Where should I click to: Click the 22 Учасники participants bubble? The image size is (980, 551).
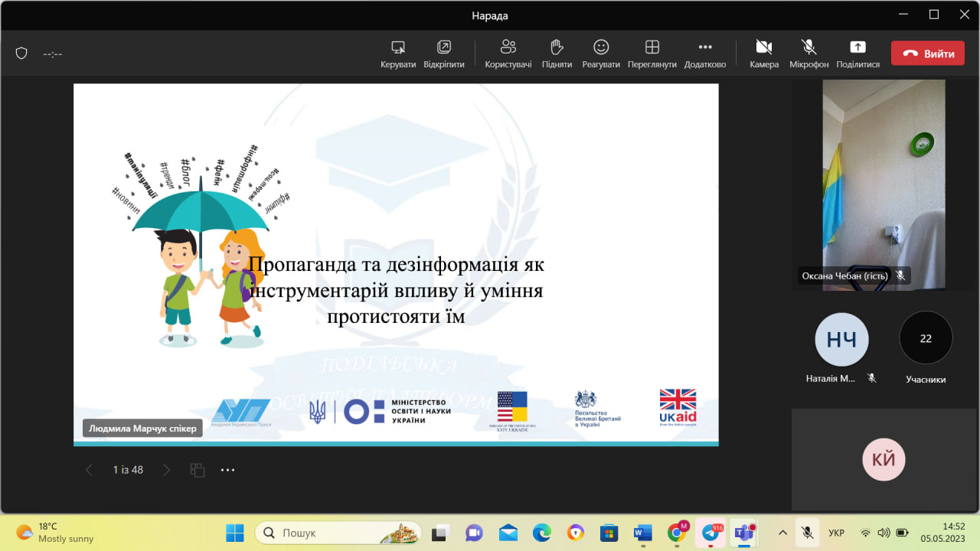tap(926, 338)
